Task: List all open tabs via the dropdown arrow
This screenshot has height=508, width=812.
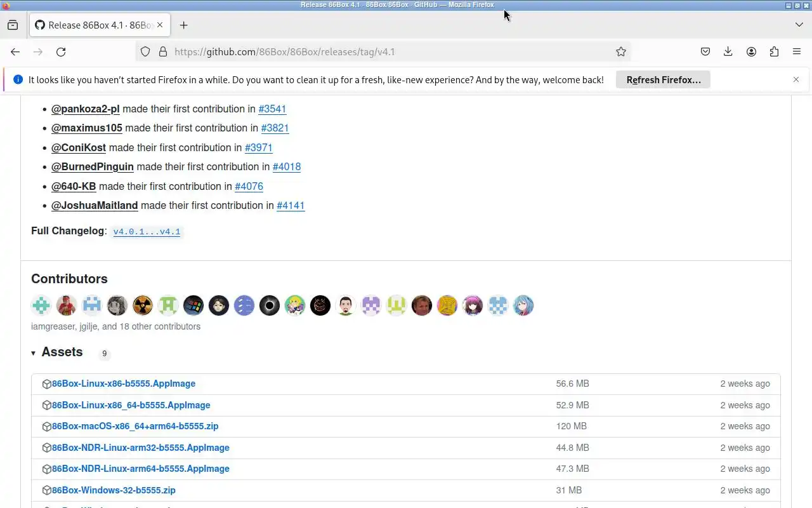Action: click(799, 25)
